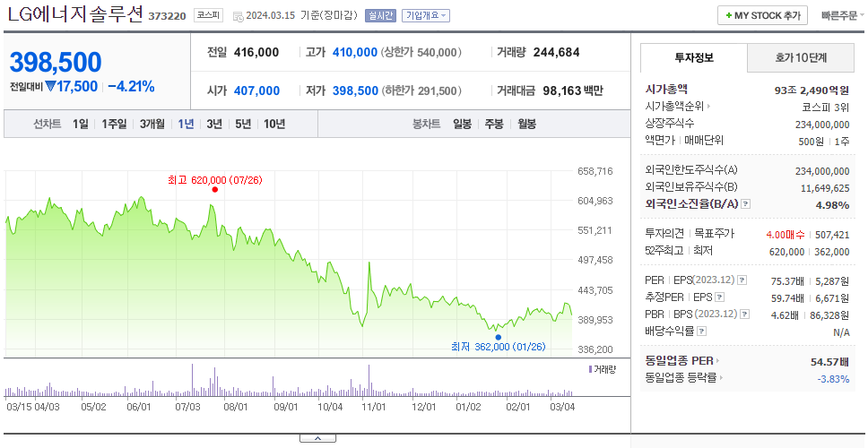
Task: Click the 시가총액 value 93조 2,490억원
Action: point(812,90)
